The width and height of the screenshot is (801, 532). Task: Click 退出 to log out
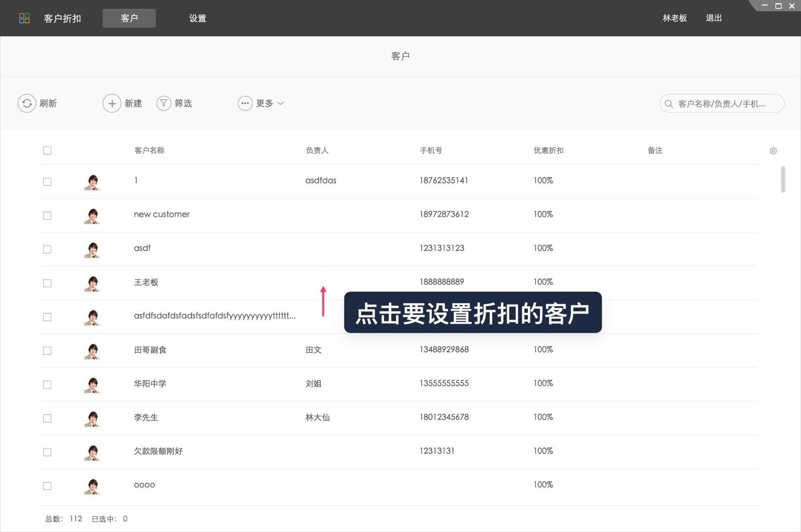714,18
